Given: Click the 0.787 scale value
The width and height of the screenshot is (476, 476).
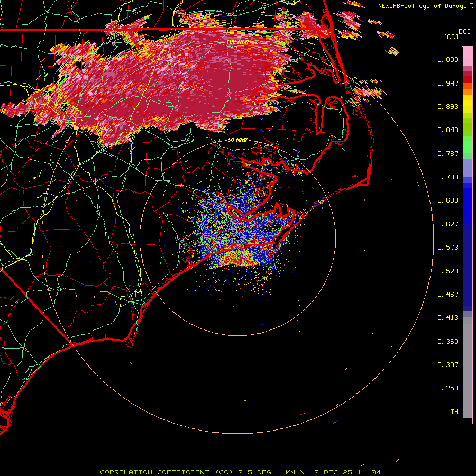Looking at the screenshot, I should tap(448, 153).
